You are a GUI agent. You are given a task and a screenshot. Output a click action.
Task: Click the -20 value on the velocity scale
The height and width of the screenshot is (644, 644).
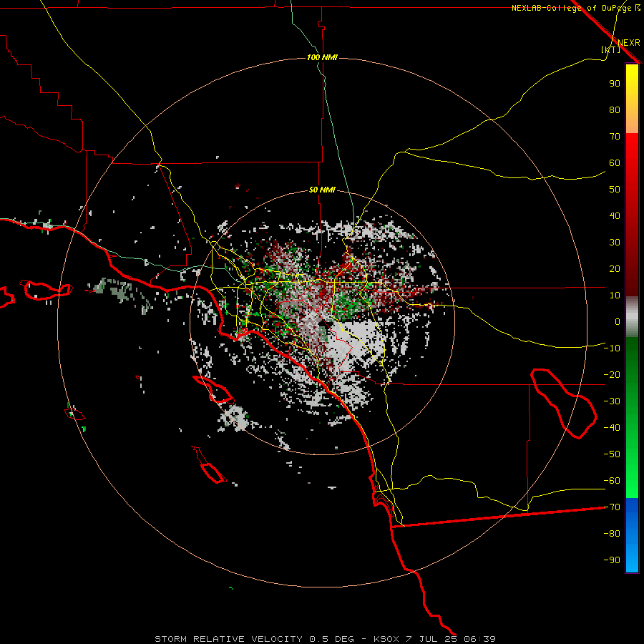coord(612,374)
